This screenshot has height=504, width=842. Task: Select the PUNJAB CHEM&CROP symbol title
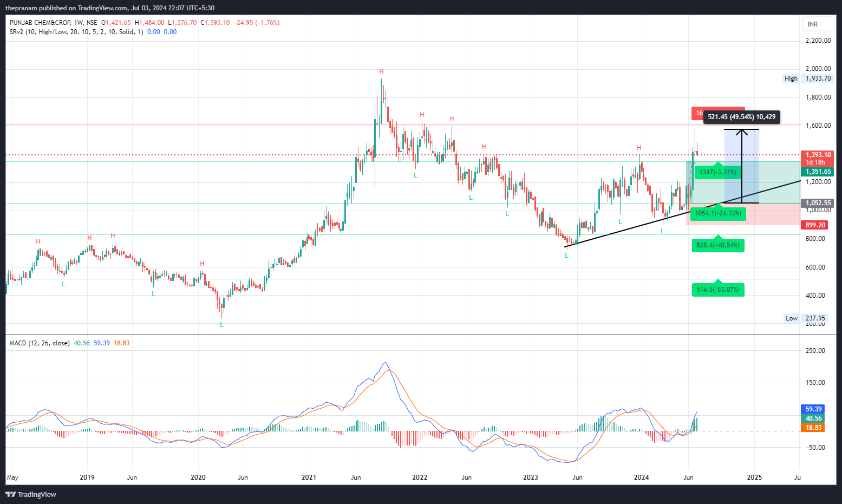coord(40,23)
